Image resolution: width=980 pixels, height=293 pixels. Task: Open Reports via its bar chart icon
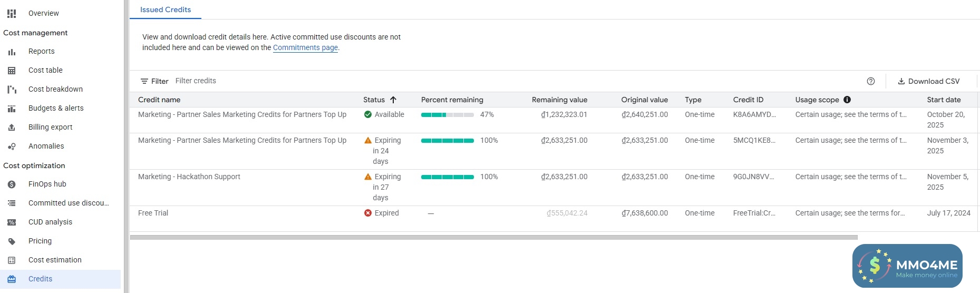12,52
